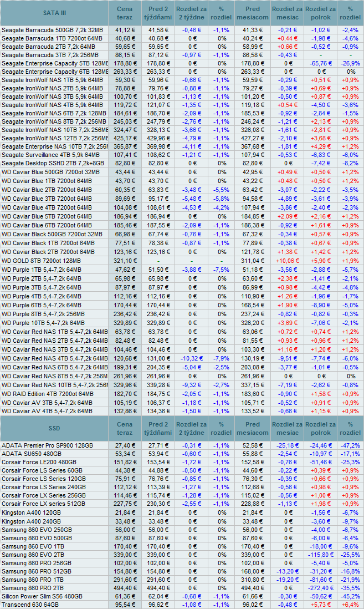Select the Corsair Force LE200 480GB product name
The image size is (364, 609).
(x=39, y=462)
